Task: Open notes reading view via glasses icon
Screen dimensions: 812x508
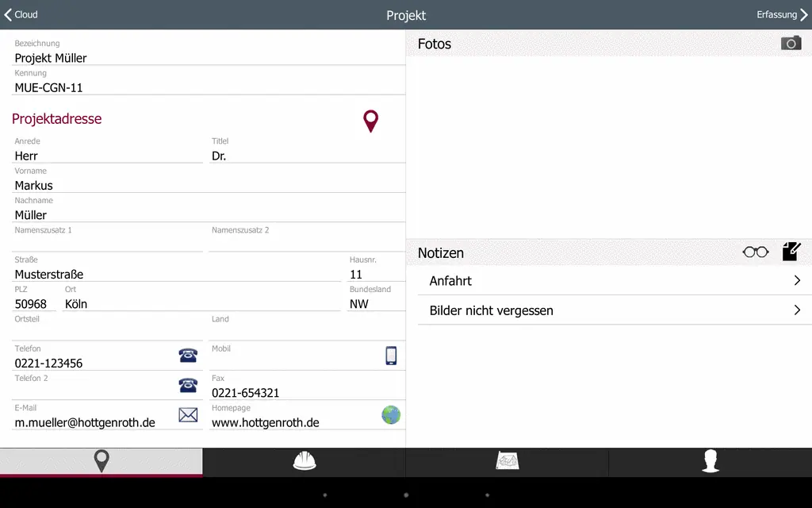Action: tap(756, 252)
